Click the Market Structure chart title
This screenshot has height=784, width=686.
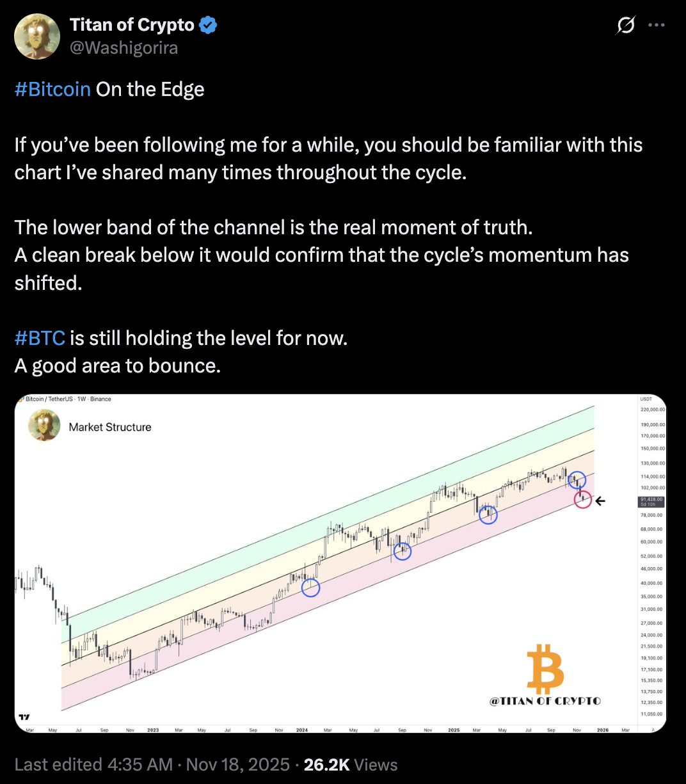point(110,427)
